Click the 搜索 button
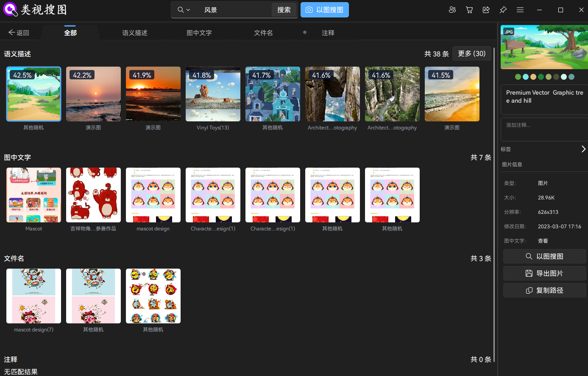 tap(284, 10)
